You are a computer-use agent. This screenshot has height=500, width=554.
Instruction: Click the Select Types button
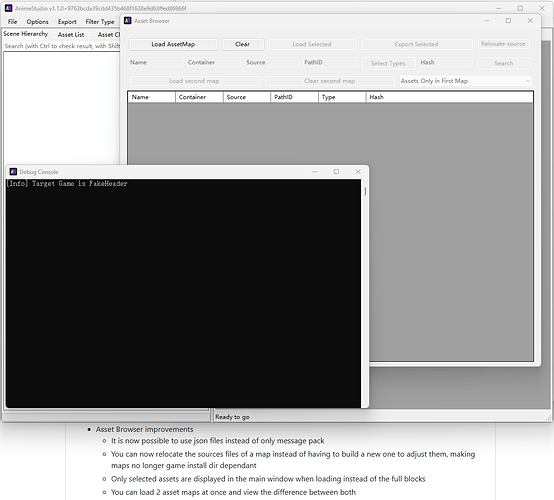pos(388,63)
